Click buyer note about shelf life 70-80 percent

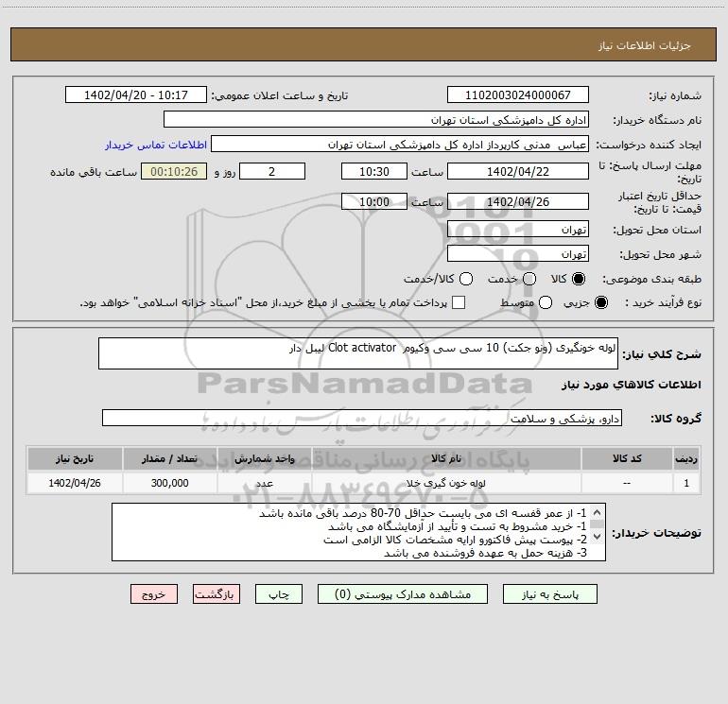coord(423,513)
